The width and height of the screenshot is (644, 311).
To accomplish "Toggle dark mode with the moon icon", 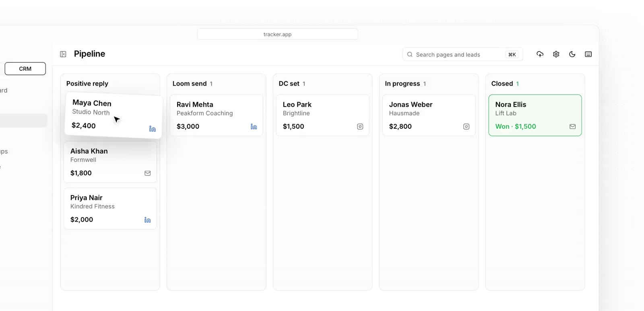I will coord(572,54).
